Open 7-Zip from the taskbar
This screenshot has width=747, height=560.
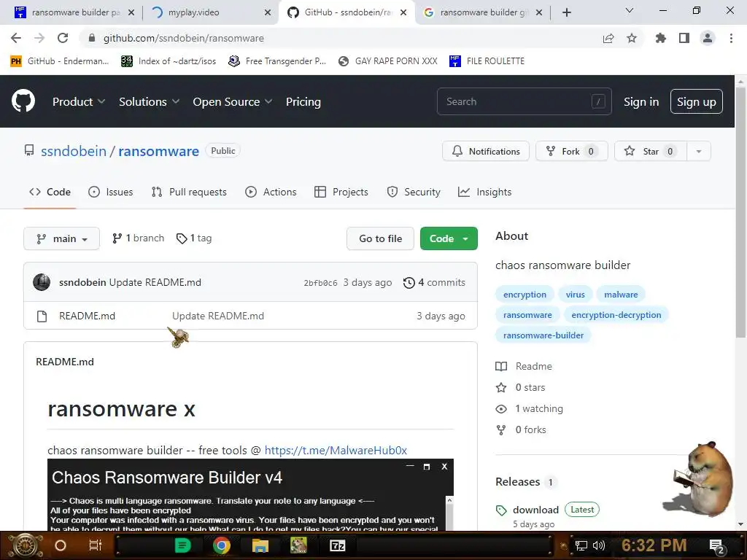[337, 545]
